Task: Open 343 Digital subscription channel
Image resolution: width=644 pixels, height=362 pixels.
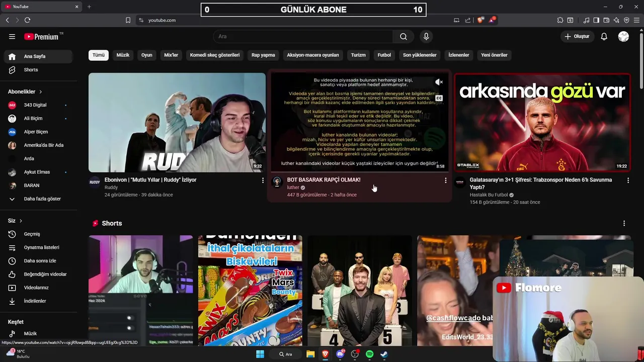Action: [x=38, y=105]
